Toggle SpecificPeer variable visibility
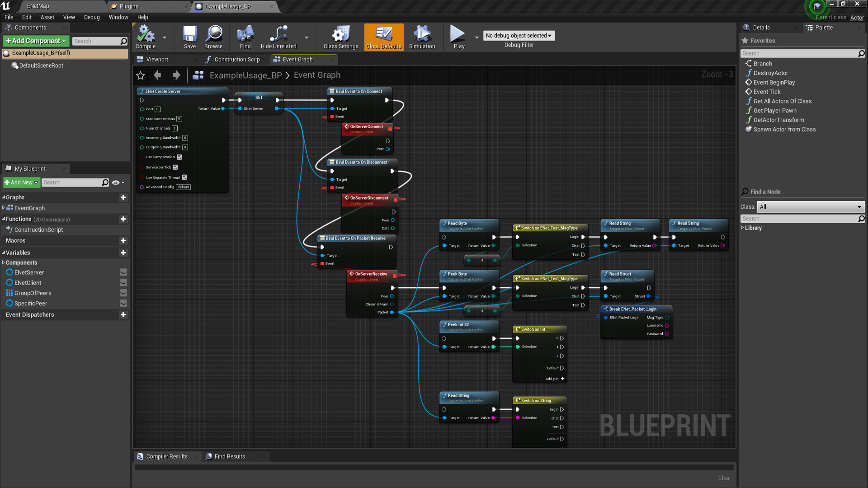The image size is (868, 488). [123, 304]
